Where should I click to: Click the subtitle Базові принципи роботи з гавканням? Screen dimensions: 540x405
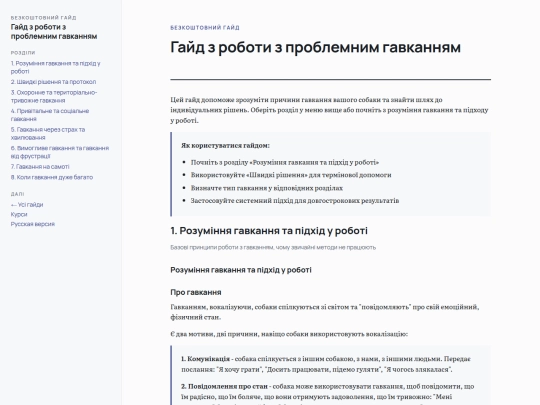[273, 247]
